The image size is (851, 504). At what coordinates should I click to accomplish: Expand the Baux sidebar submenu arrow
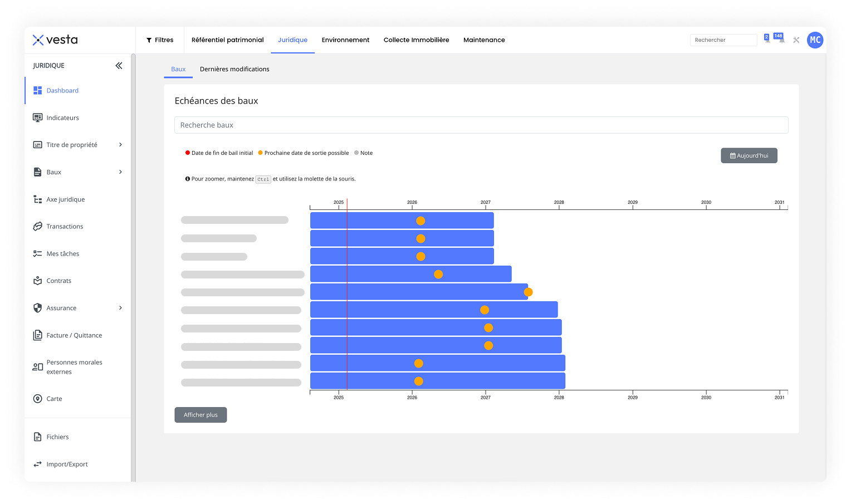pyautogui.click(x=120, y=172)
